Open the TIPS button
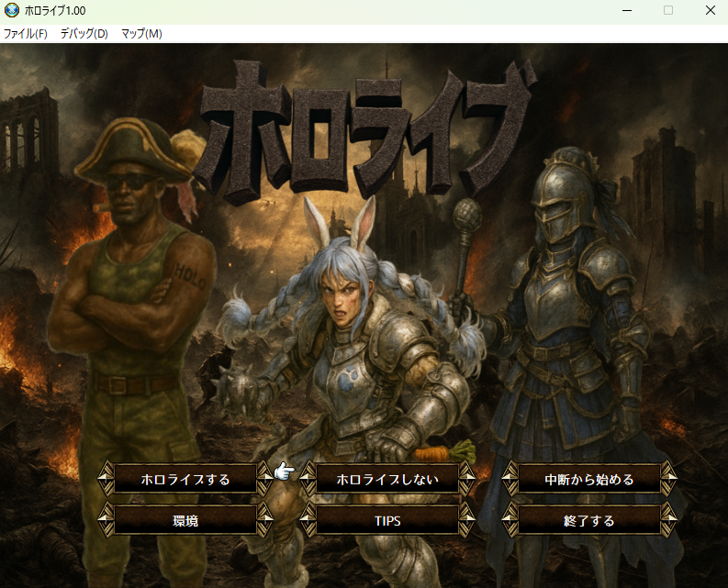The height and width of the screenshot is (588, 728). [x=387, y=521]
